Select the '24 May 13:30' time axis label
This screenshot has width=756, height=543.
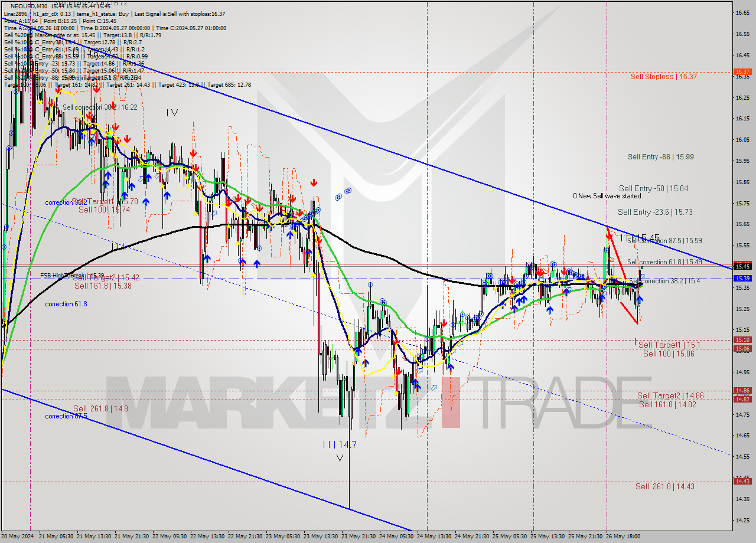(435, 537)
